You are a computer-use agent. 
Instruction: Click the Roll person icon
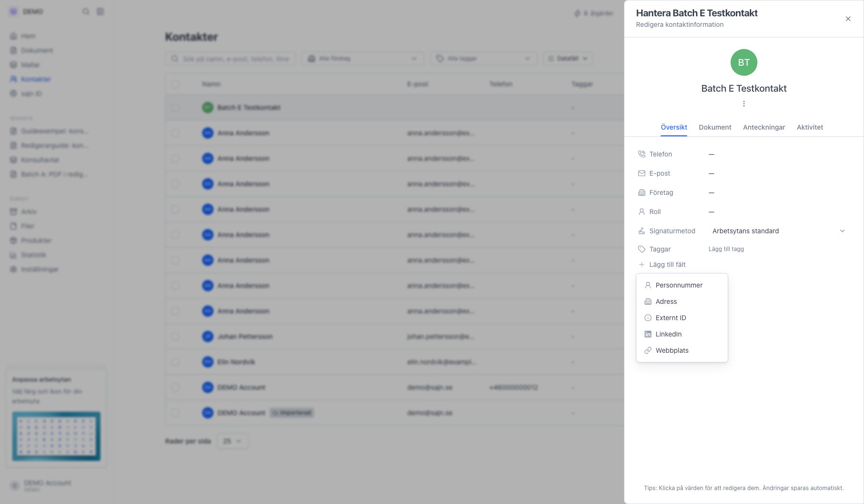(x=641, y=212)
